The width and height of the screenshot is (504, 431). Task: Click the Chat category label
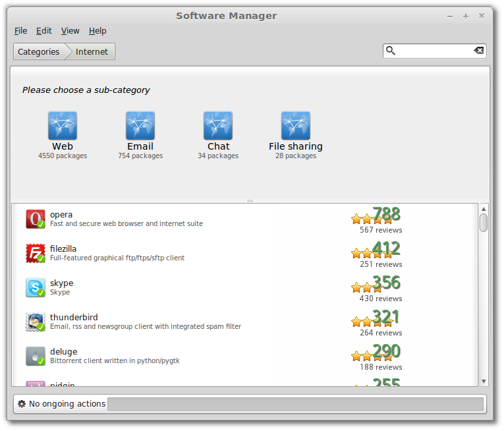pos(218,146)
